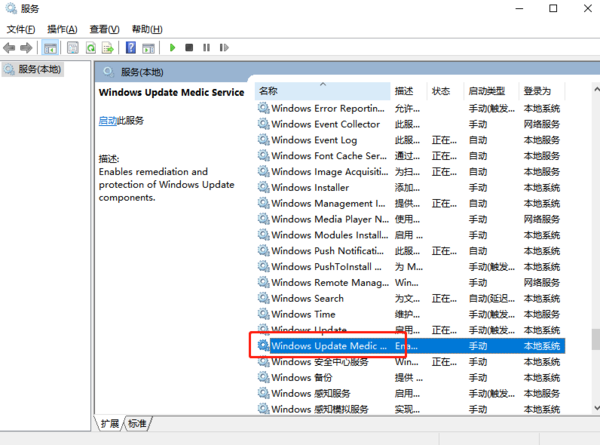
Task: Click the Refresh toolbar icon
Action: (91, 48)
